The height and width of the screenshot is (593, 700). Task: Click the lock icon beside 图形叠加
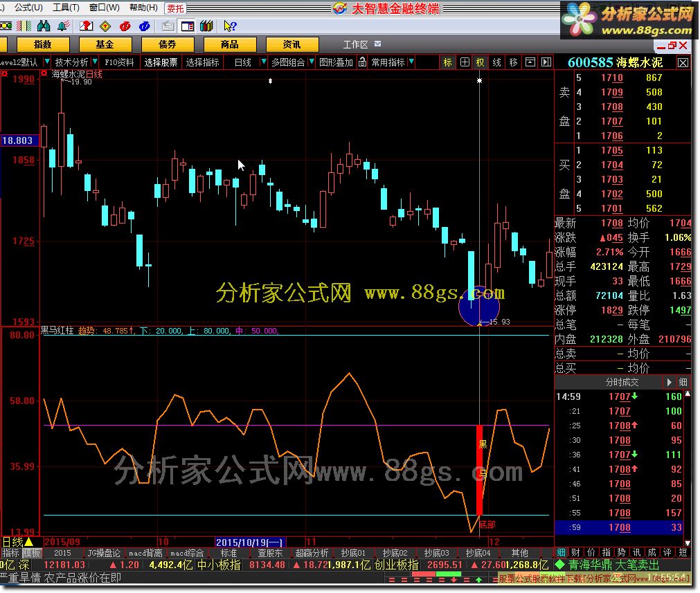363,62
